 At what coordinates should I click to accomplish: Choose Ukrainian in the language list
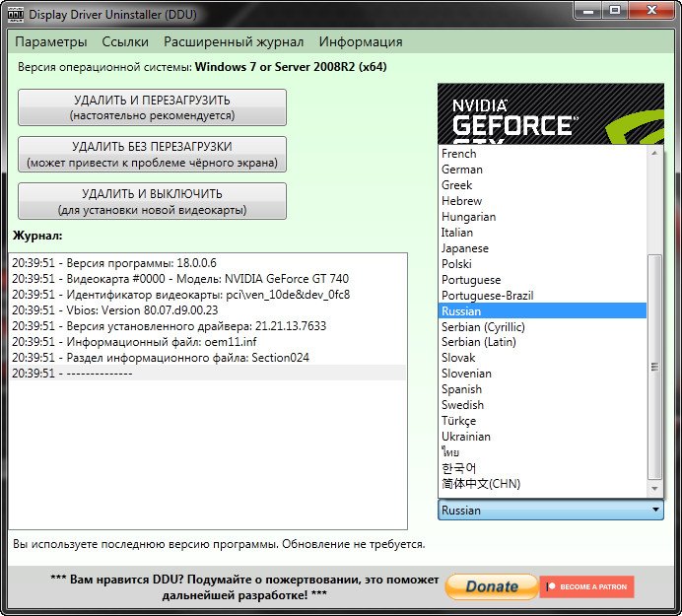pyautogui.click(x=466, y=437)
